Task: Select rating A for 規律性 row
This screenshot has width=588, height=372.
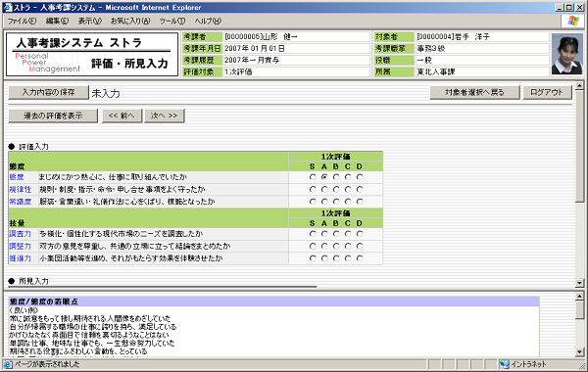Action: [324, 190]
